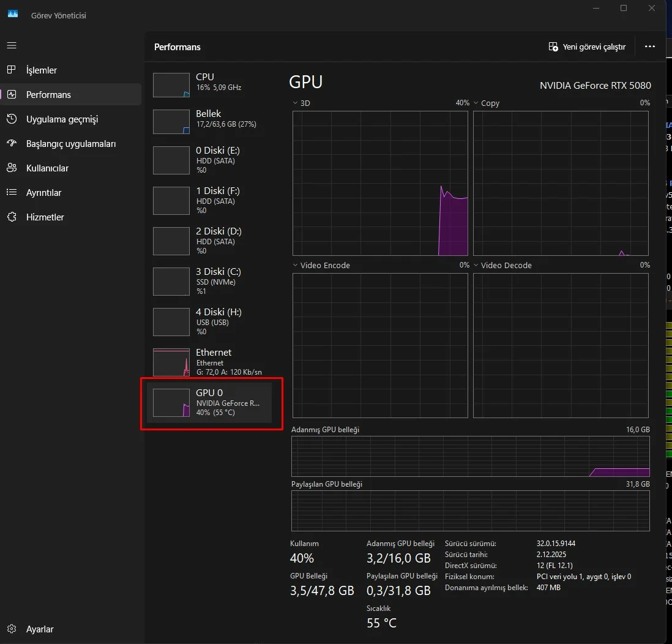Select the Uygulama geçmişi history icon
The image size is (672, 644).
(x=12, y=119)
